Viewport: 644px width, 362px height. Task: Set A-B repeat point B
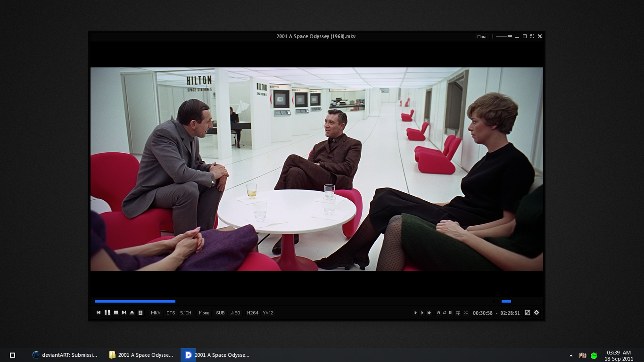450,313
